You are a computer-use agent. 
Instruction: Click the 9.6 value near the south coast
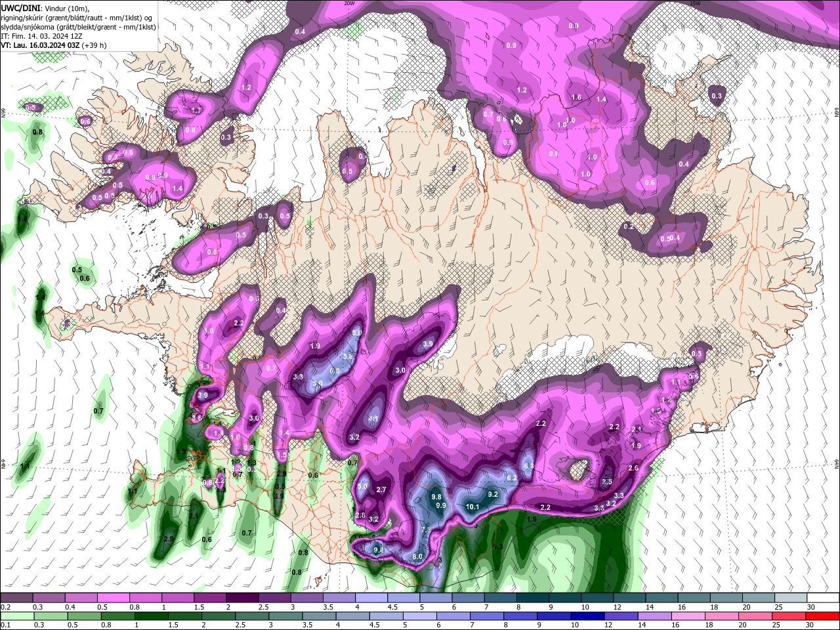379,550
